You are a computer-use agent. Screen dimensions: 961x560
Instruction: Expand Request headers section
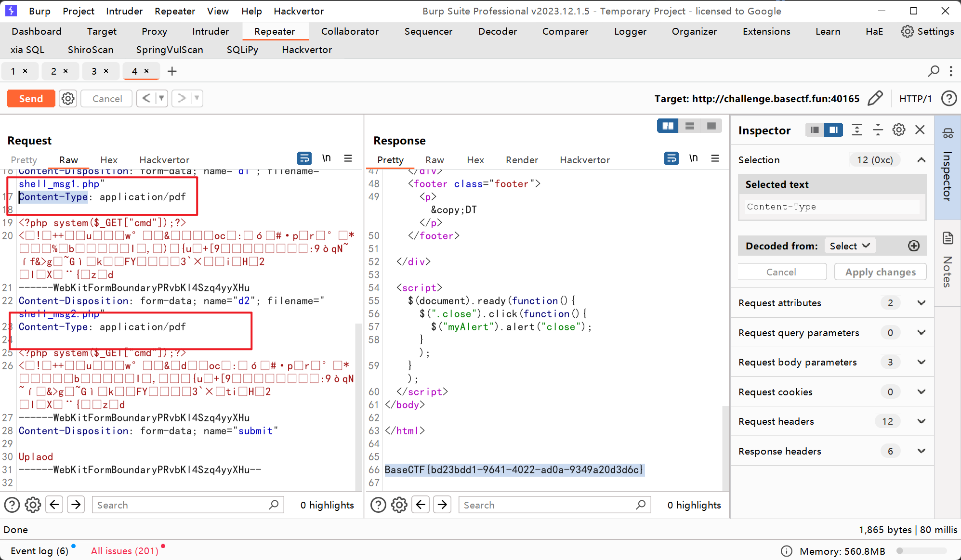(x=832, y=421)
